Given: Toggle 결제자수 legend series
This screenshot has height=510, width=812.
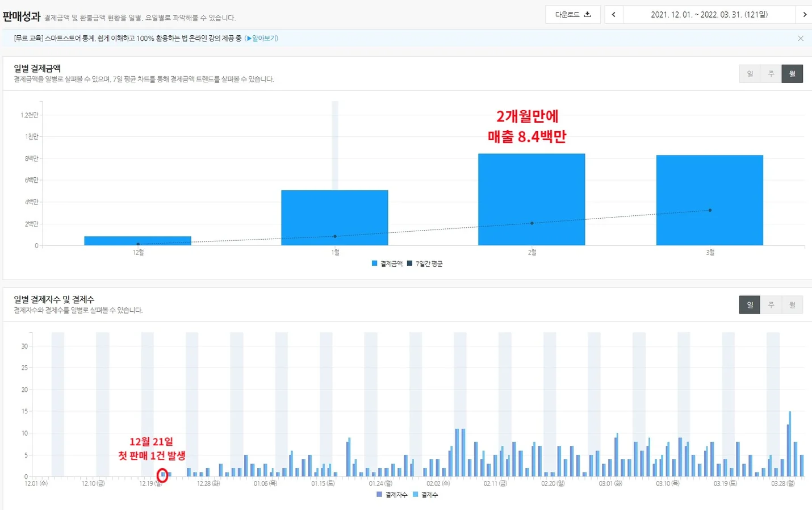Looking at the screenshot, I should pyautogui.click(x=392, y=495).
